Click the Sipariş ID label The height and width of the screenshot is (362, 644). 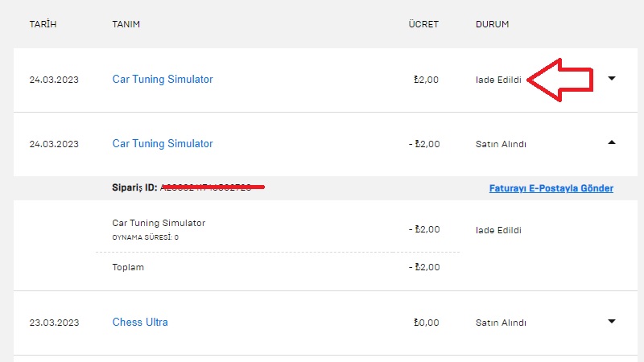134,187
